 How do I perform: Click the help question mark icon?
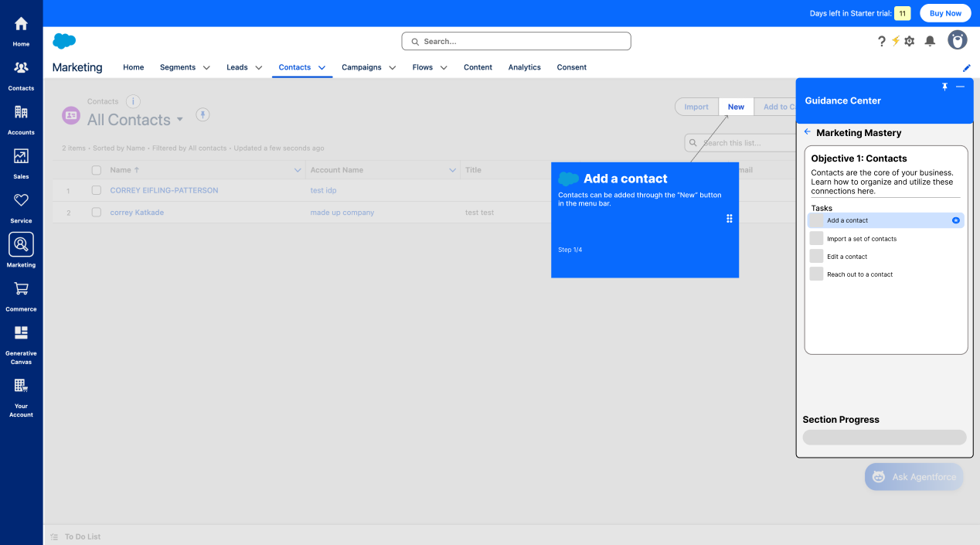[x=882, y=41]
